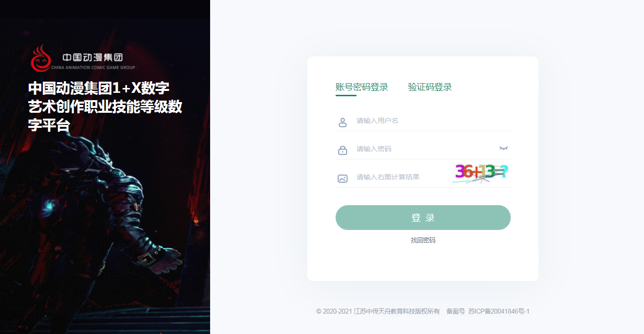The width and height of the screenshot is (644, 334).
Task: Refresh the 36+13 captcha image
Action: (481, 174)
